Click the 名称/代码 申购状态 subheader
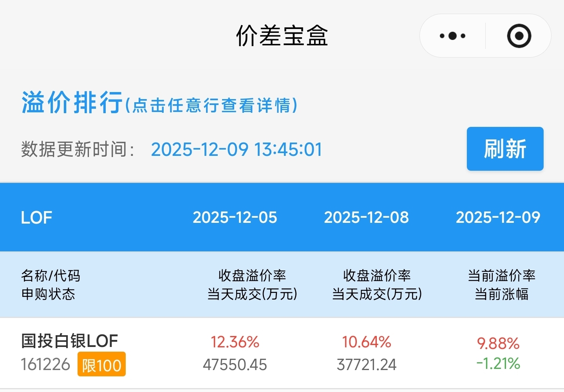The image size is (564, 392). (51, 285)
